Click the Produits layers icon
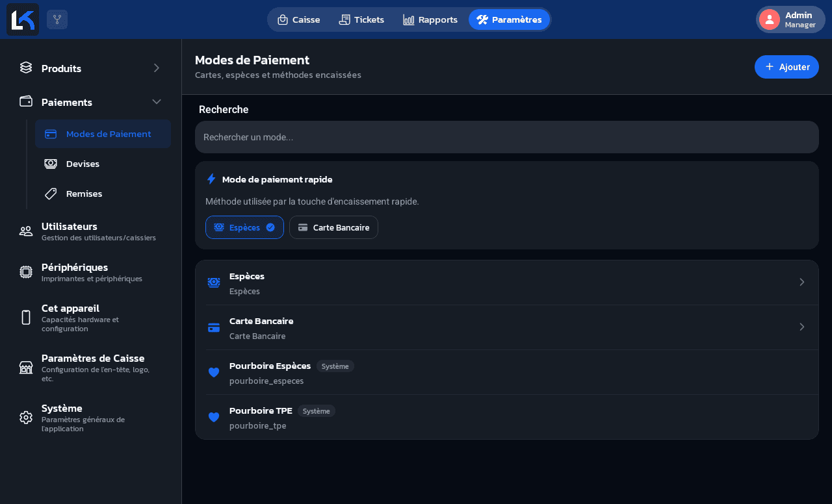Image resolution: width=832 pixels, height=504 pixels. 26,68
